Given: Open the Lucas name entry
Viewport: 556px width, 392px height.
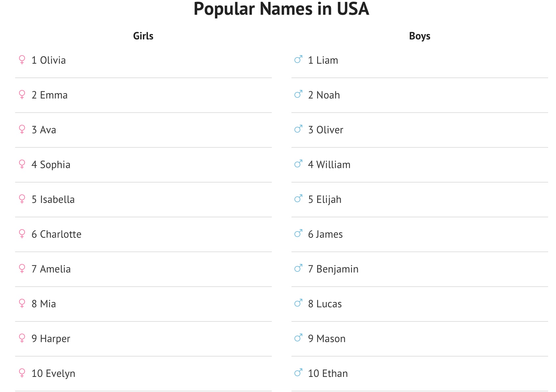Looking at the screenshot, I should pyautogui.click(x=329, y=304).
